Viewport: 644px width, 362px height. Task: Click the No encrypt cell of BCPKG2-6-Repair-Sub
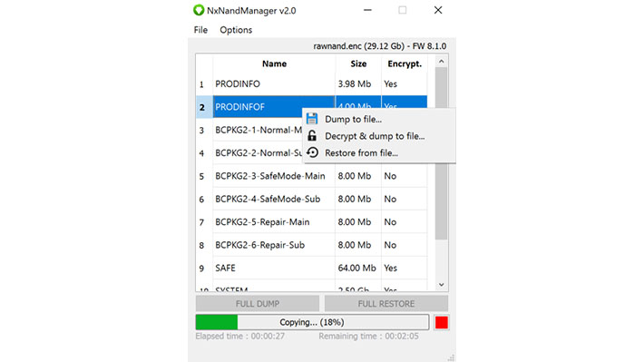[x=405, y=245]
